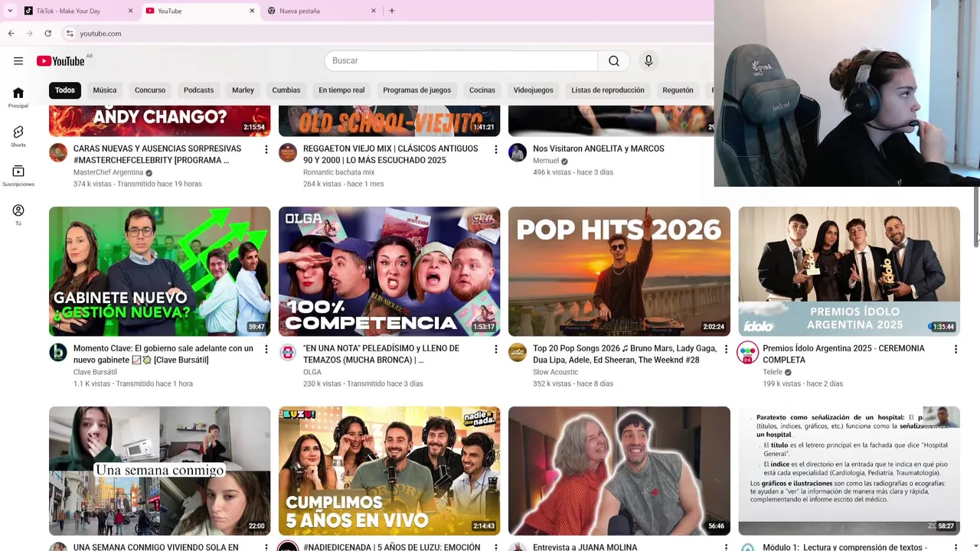Close the TikTok tab
The height and width of the screenshot is (551, 980).
tap(130, 11)
